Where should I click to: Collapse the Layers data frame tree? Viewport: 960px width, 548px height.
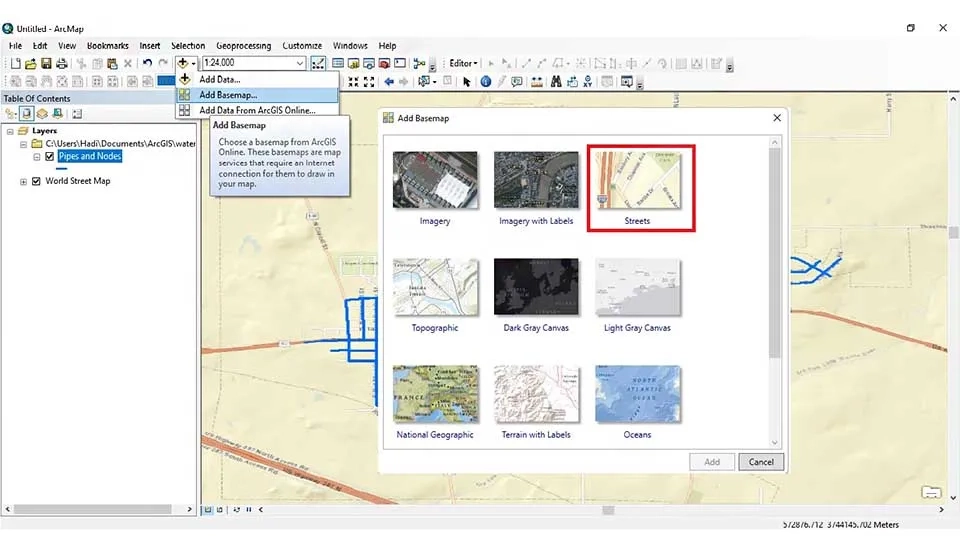pyautogui.click(x=11, y=131)
